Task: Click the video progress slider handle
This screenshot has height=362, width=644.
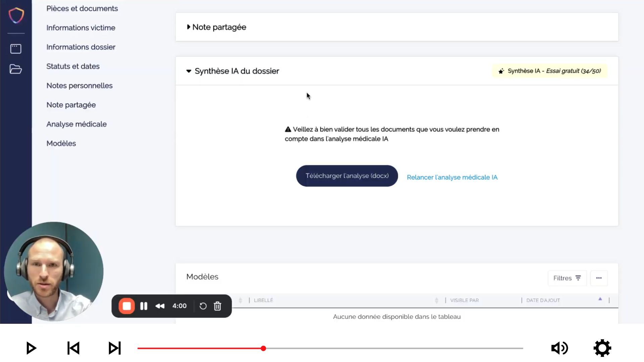Action: coord(263,348)
